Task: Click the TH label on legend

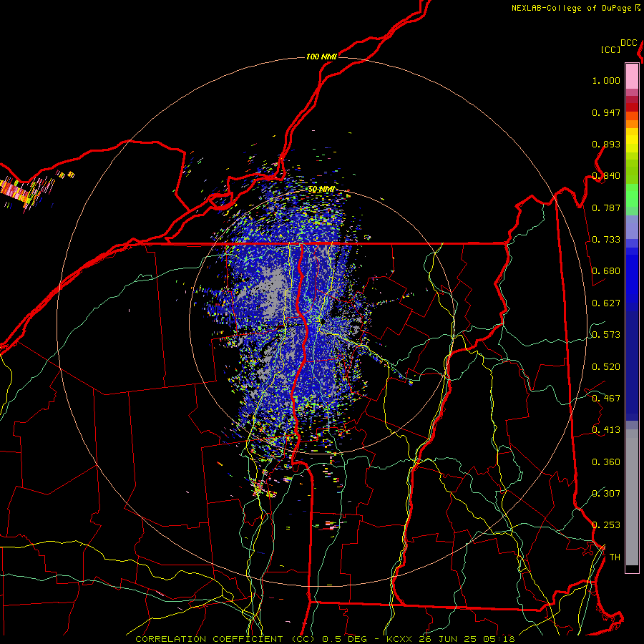Action: [x=615, y=557]
